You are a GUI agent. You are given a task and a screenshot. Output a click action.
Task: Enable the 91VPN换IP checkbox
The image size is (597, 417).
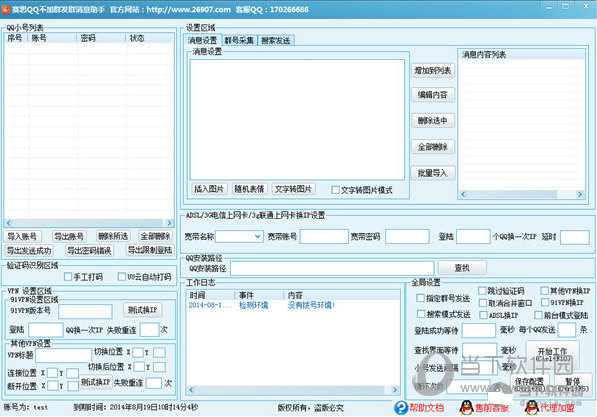pos(545,302)
